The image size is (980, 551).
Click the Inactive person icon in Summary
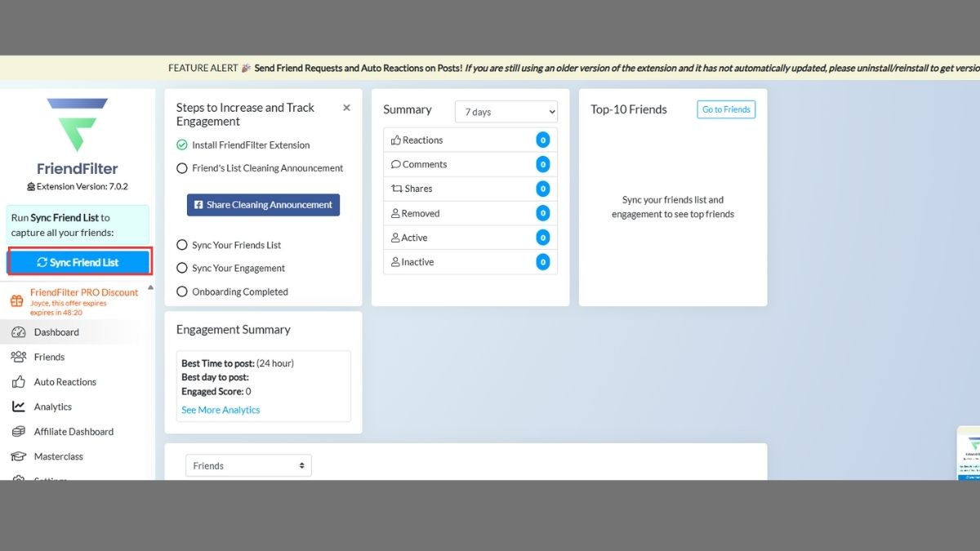tap(395, 262)
